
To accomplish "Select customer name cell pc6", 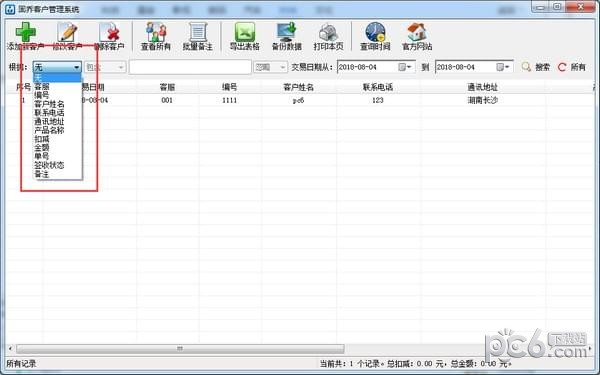I will pyautogui.click(x=298, y=100).
